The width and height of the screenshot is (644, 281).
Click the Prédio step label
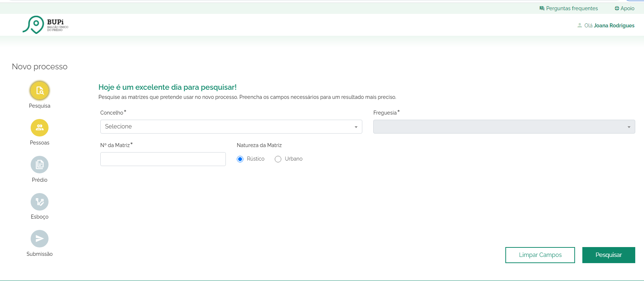pyautogui.click(x=39, y=180)
